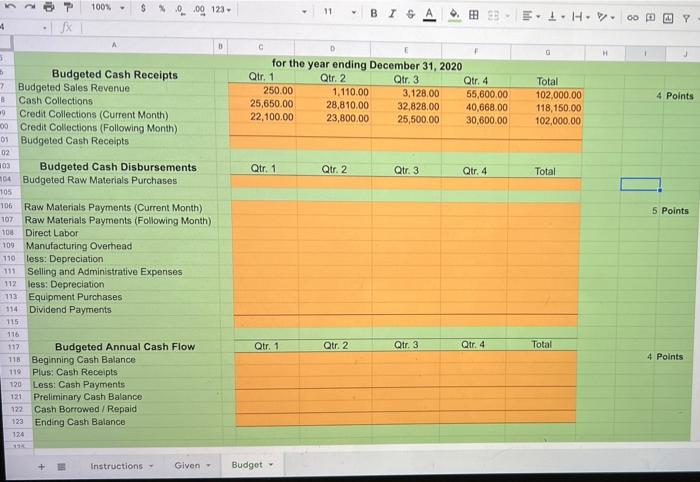Click the Cash Borrowed / Repaid label

[x=85, y=409]
